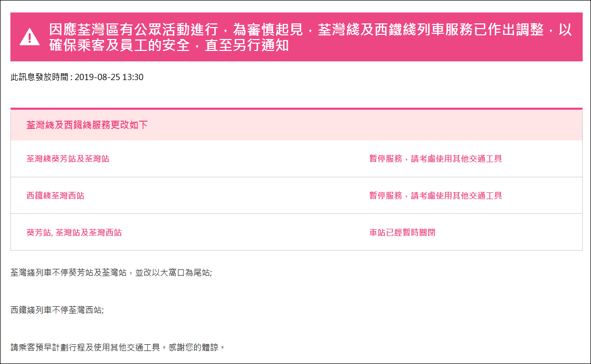Select the 此訊息發放時間 label

[40, 77]
